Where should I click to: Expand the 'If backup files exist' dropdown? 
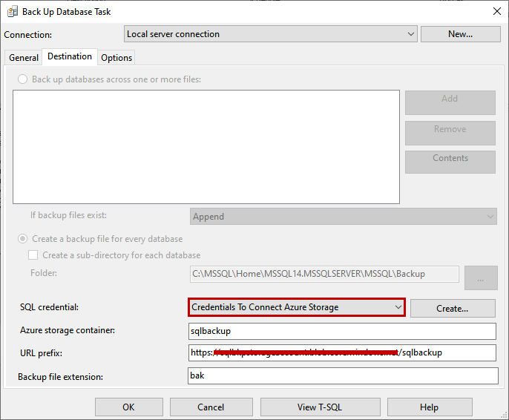(490, 217)
